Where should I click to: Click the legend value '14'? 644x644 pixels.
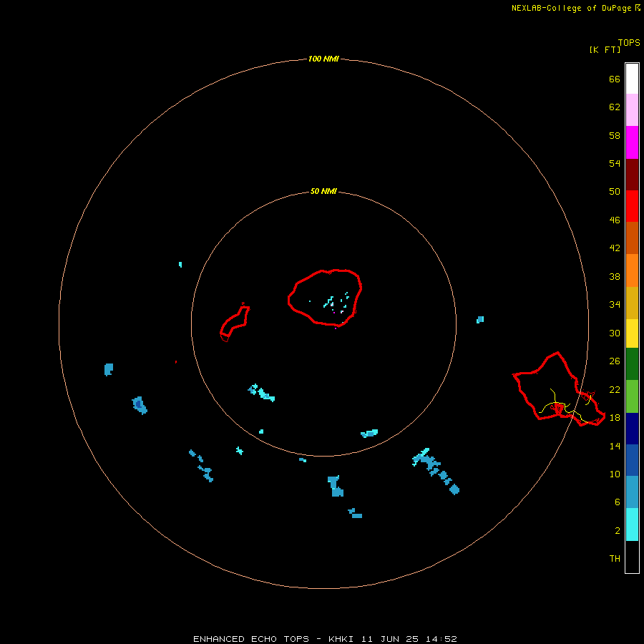[x=615, y=446]
